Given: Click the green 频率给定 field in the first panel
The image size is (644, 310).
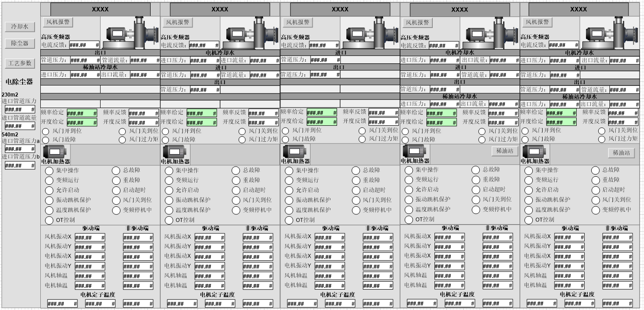Looking at the screenshot, I should (x=82, y=113).
